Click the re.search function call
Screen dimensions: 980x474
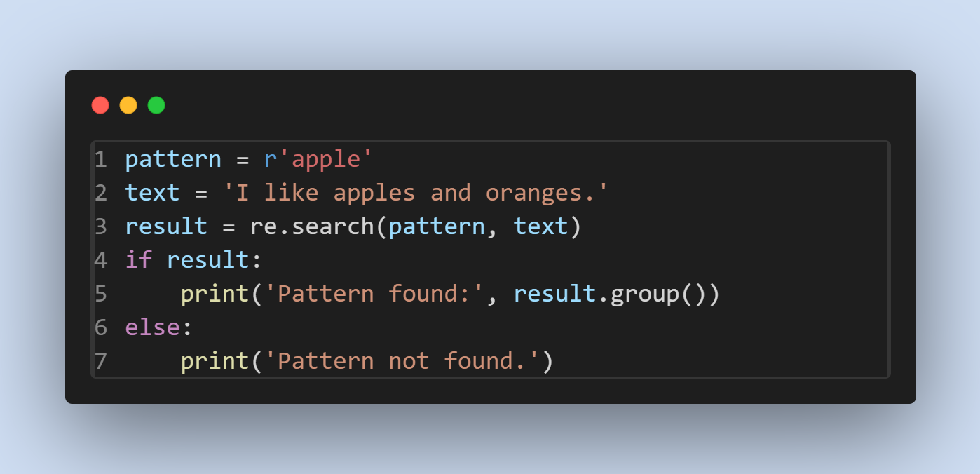click(x=312, y=226)
